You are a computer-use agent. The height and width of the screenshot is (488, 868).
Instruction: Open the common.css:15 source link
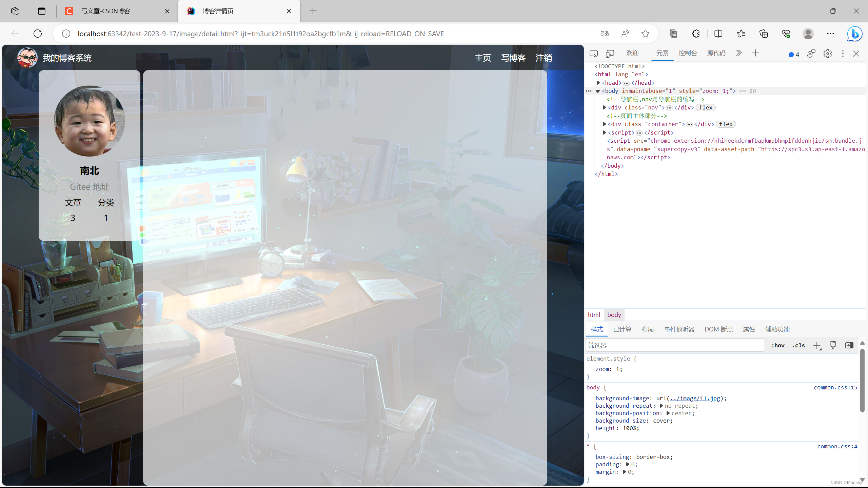click(x=835, y=387)
